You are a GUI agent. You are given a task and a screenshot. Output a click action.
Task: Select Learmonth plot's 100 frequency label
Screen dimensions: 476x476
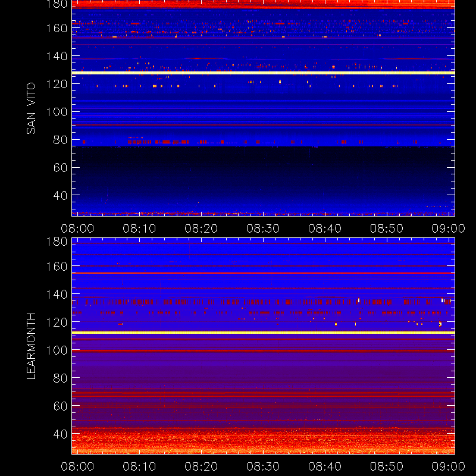click(57, 350)
